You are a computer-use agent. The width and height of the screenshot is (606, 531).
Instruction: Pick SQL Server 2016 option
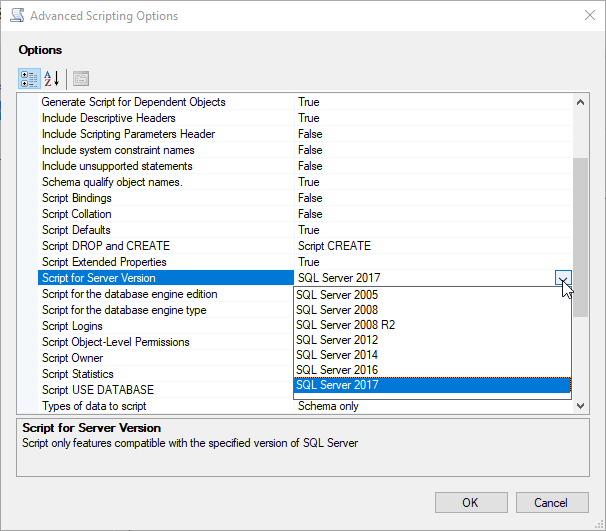click(x=432, y=370)
